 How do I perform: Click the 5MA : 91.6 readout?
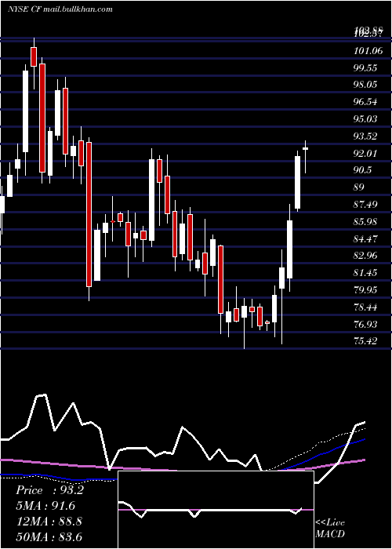click(45, 506)
